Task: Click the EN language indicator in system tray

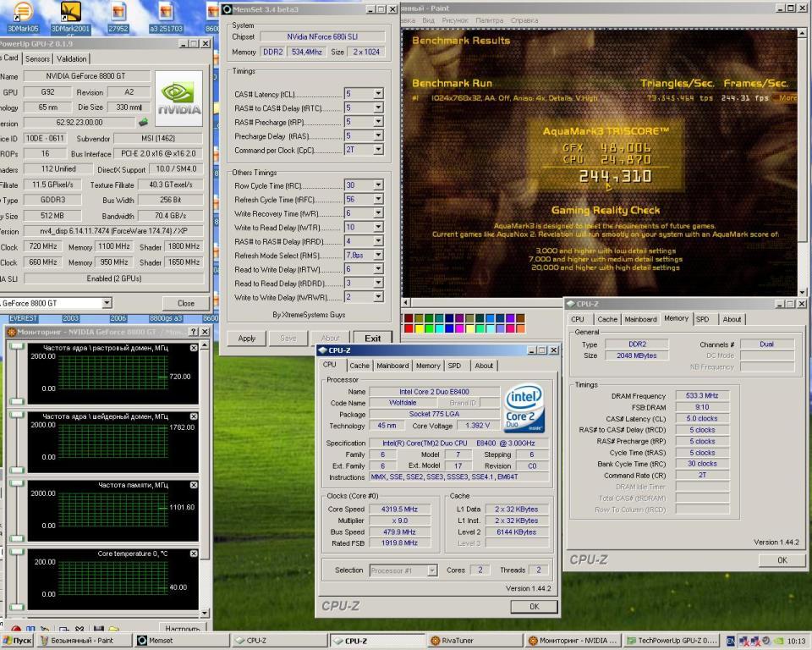Action: 730,642
